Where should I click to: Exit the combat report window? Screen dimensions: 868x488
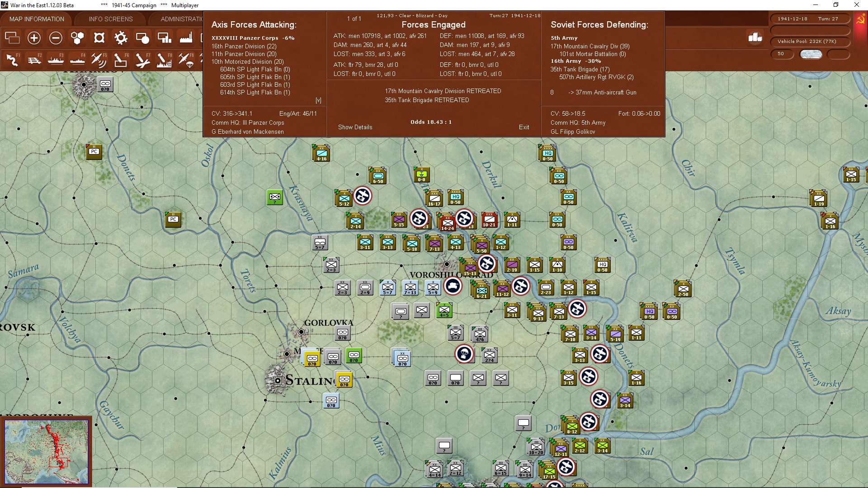(524, 127)
